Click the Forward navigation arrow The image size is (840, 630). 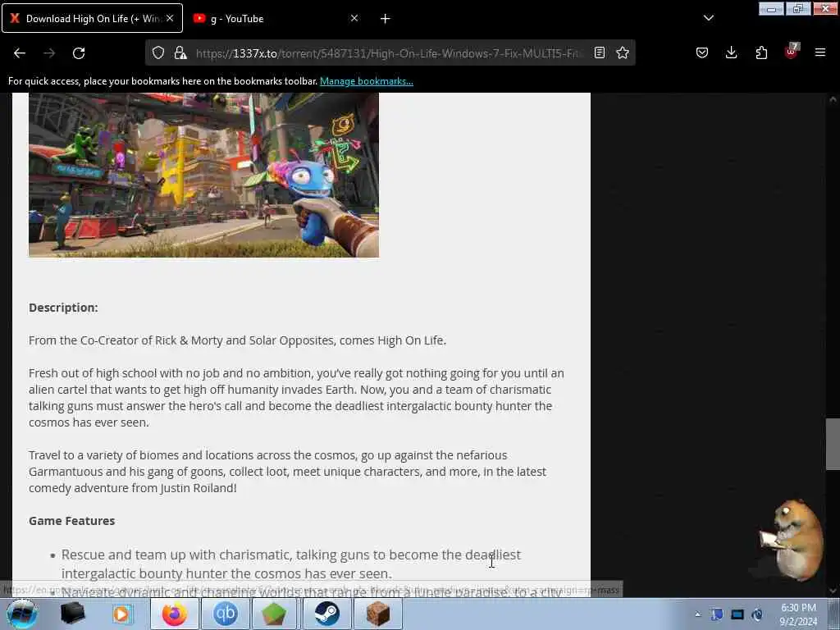coord(49,53)
